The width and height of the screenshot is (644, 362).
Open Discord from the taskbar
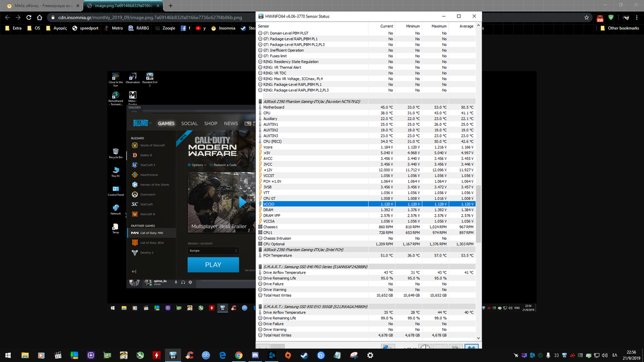(255, 355)
